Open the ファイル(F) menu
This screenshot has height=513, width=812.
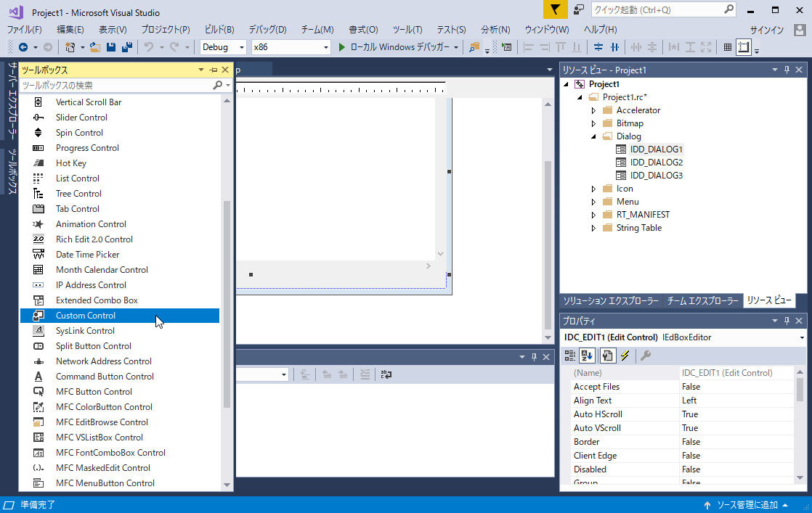25,30
